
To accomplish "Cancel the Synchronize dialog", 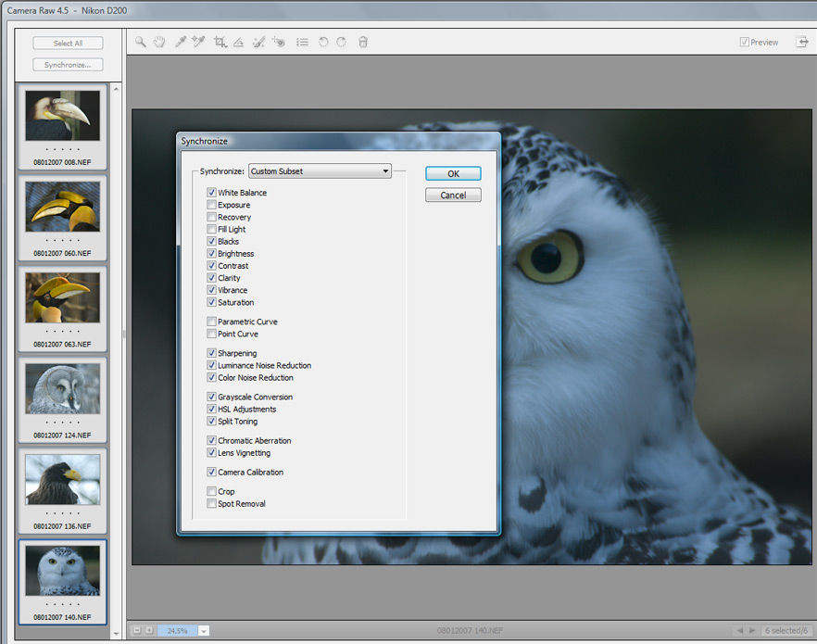I will tap(453, 195).
